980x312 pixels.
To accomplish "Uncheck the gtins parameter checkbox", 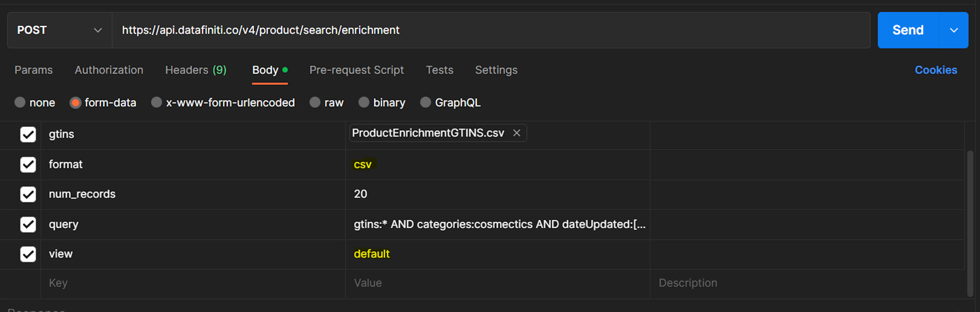I will tap(28, 134).
